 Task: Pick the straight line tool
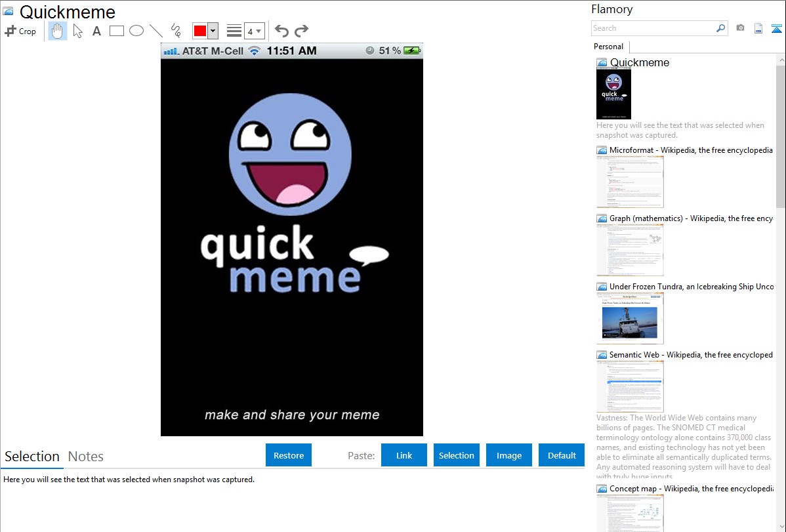click(156, 31)
